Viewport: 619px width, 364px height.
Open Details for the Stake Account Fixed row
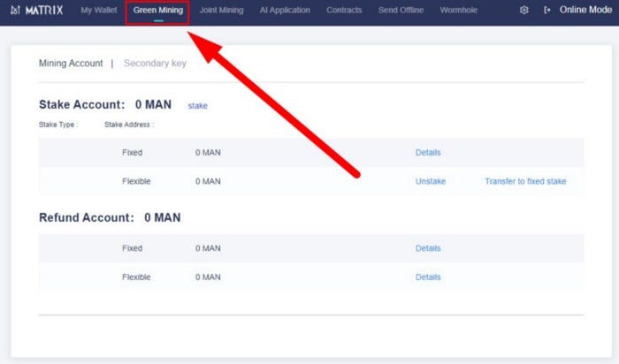pos(428,153)
